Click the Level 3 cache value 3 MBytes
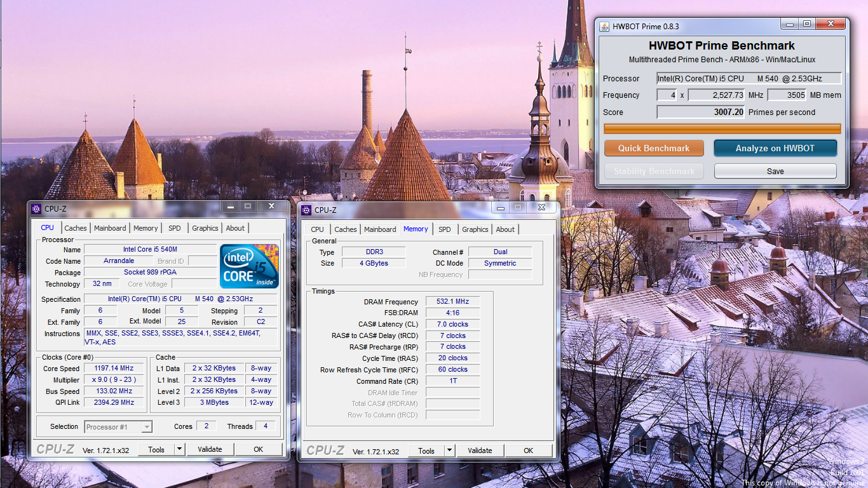 click(x=214, y=402)
